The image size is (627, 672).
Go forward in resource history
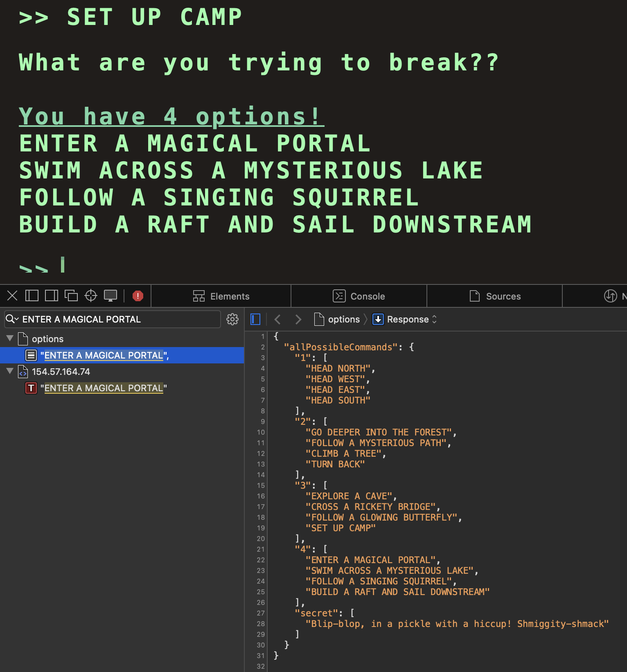coord(298,319)
